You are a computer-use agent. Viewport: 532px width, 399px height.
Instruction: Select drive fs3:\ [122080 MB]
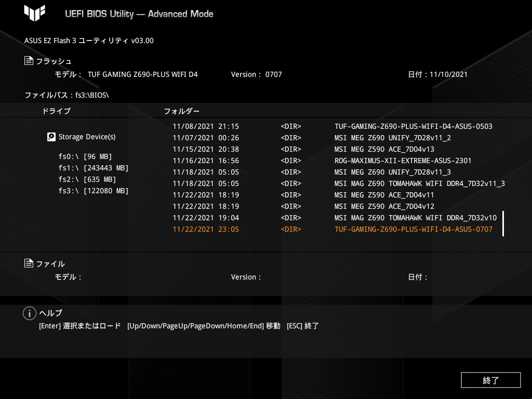tap(94, 191)
